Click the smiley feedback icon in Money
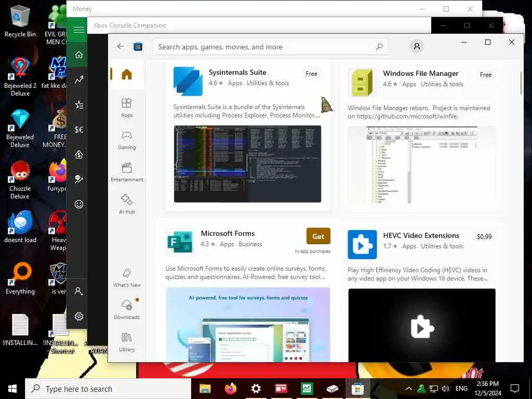 click(79, 204)
